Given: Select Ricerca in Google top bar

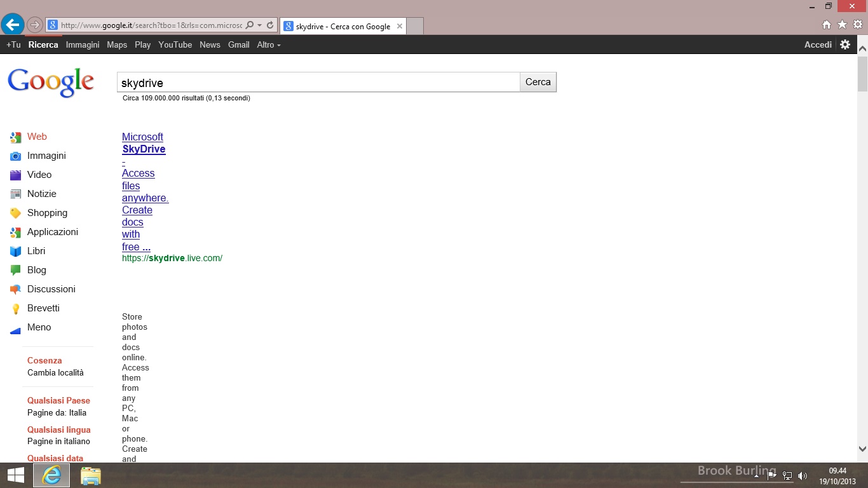Looking at the screenshot, I should point(43,44).
